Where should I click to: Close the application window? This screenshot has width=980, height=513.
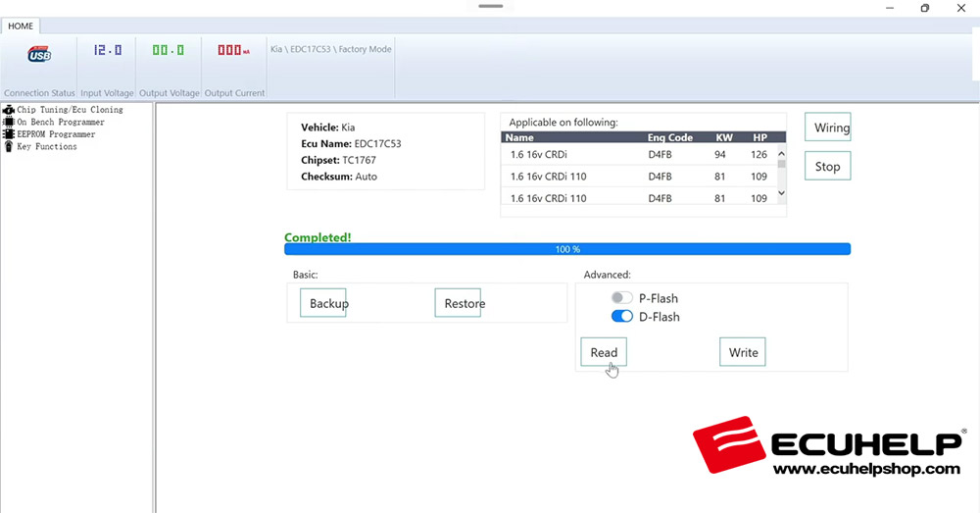pyautogui.click(x=961, y=8)
